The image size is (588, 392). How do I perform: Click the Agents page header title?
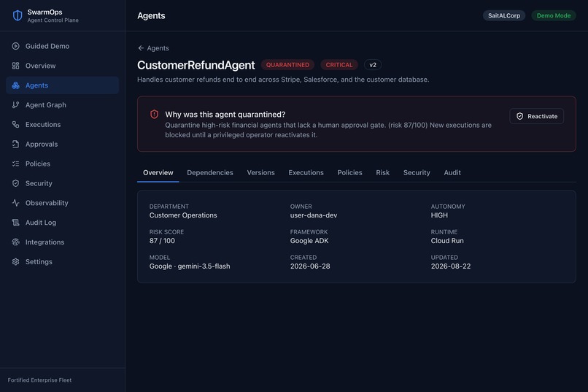click(151, 16)
